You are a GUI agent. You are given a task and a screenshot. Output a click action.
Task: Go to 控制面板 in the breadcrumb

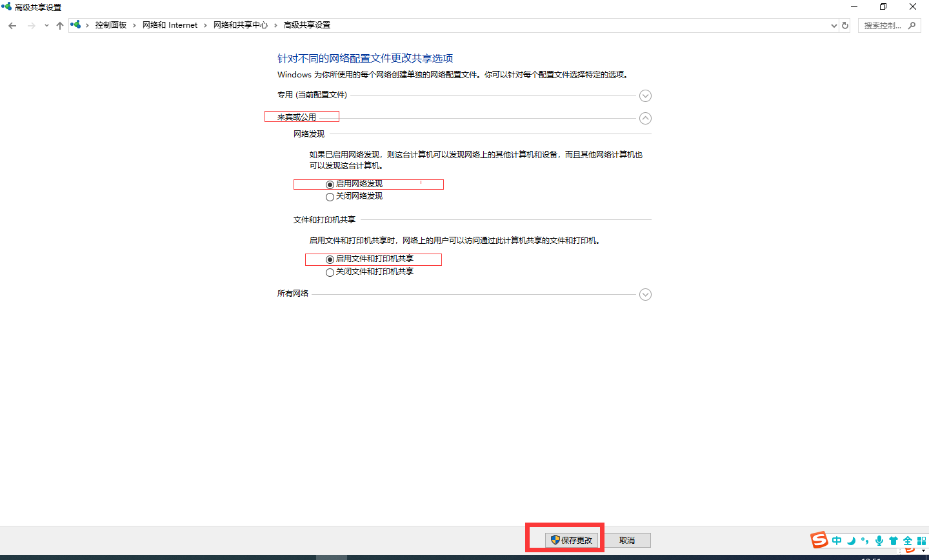click(111, 25)
